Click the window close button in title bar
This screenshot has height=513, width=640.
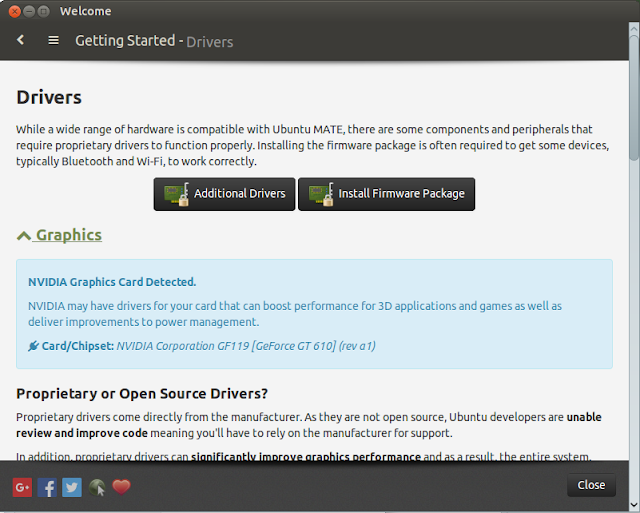pos(14,11)
